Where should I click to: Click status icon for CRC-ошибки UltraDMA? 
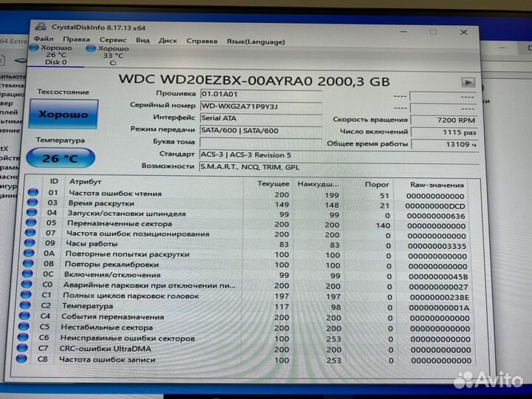coord(22,348)
